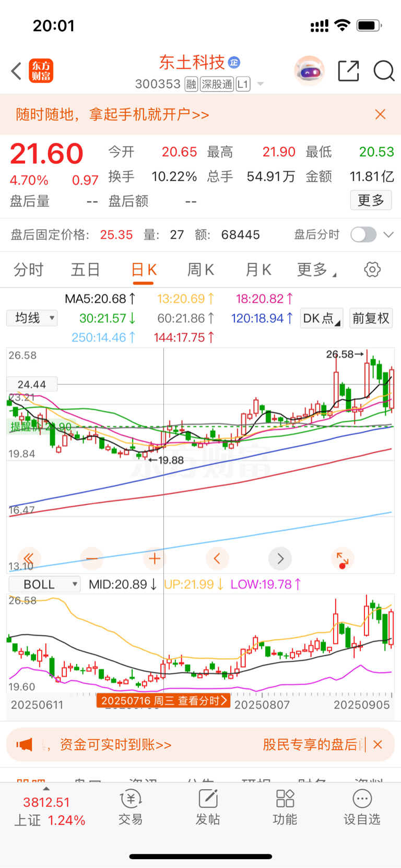Screen dimensions: 401x868
Task: Tap the megaphone announcement icon
Action: pos(24,744)
